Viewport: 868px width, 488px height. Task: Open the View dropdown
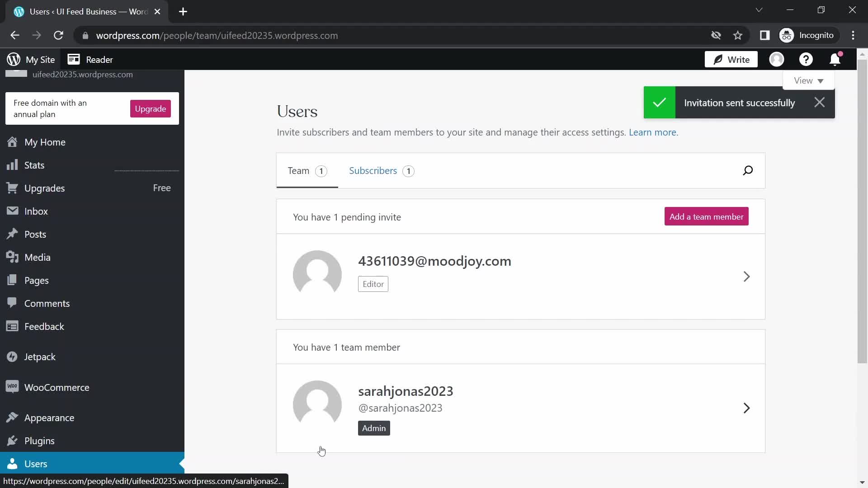pos(809,80)
